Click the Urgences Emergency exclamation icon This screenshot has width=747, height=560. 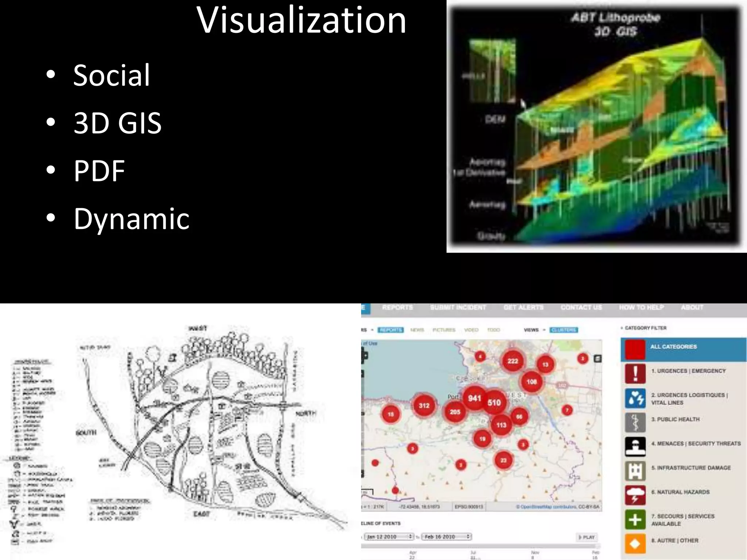(x=635, y=373)
